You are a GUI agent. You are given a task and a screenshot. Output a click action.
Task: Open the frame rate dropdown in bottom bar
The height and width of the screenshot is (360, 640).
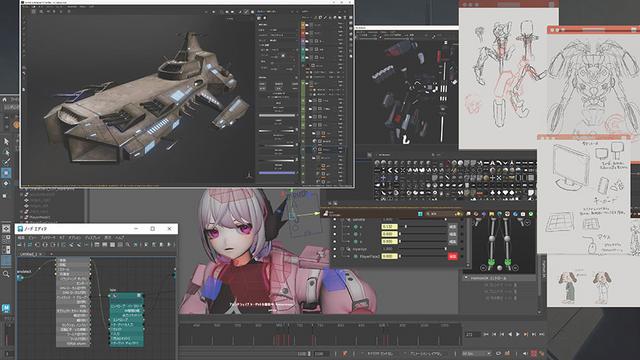477,353
